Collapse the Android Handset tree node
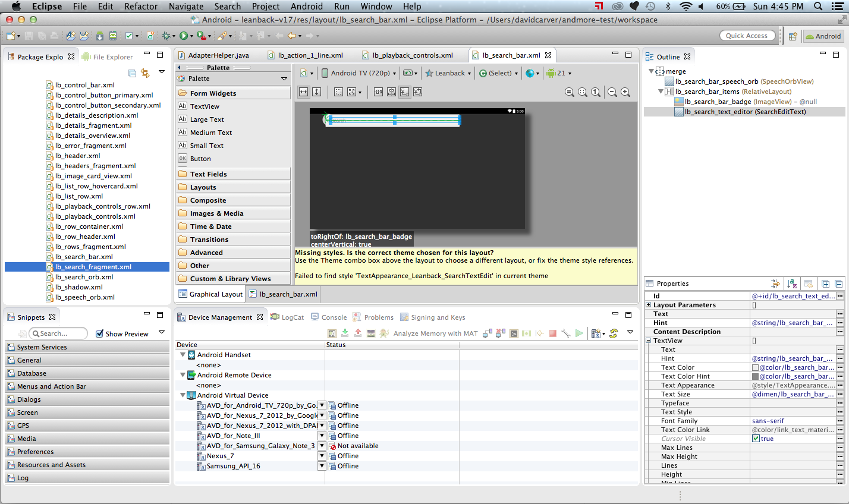 point(183,355)
